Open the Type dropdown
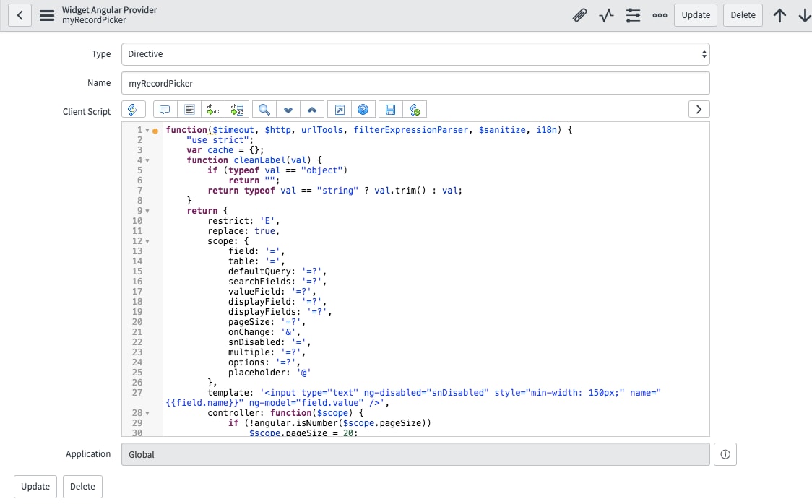This screenshot has height=504, width=812. [415, 54]
